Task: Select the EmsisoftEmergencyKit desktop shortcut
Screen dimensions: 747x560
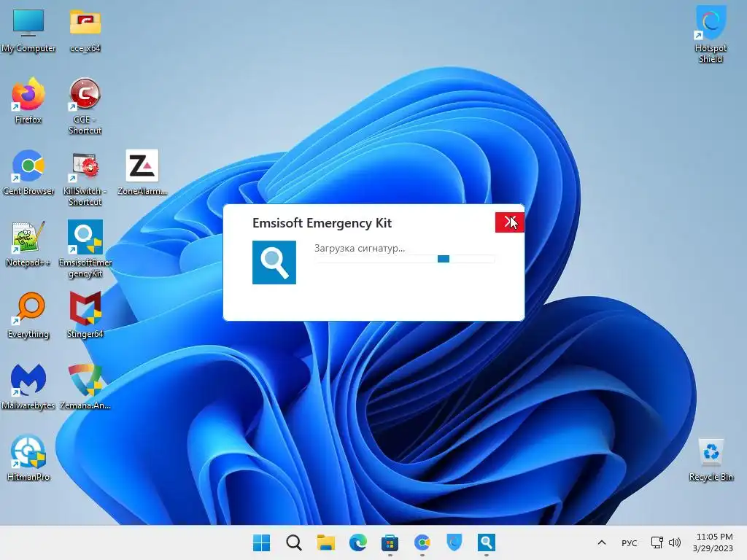Action: tap(85, 249)
